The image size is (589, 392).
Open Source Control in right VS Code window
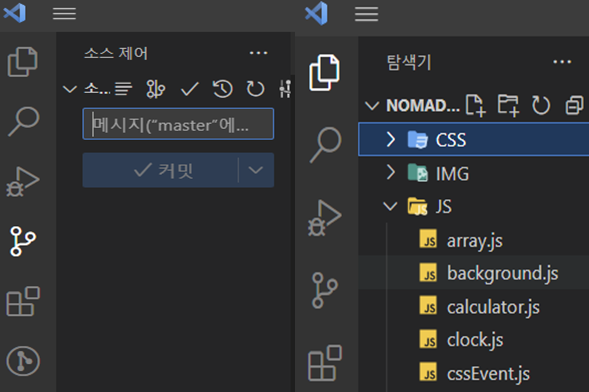325,290
